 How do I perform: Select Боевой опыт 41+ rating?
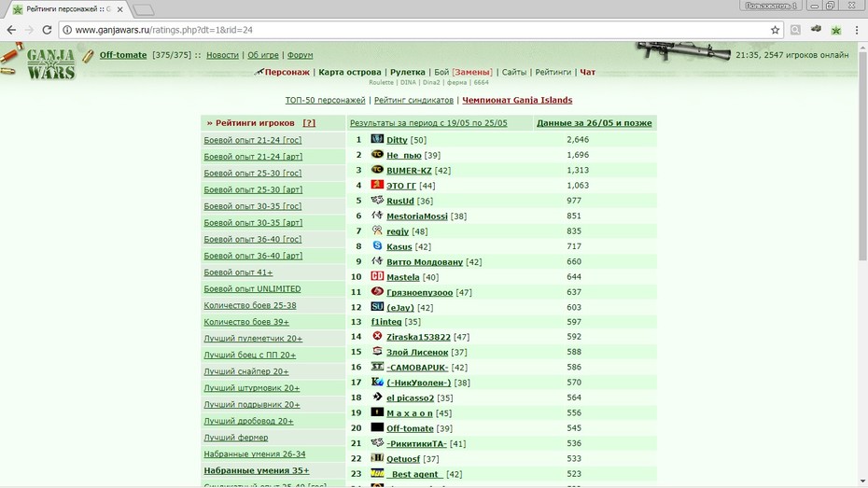coord(238,272)
